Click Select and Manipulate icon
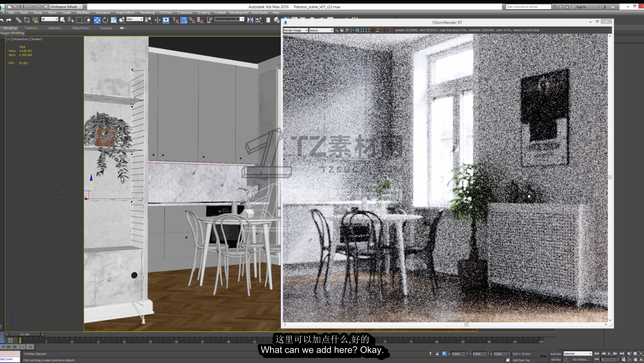 [157, 20]
